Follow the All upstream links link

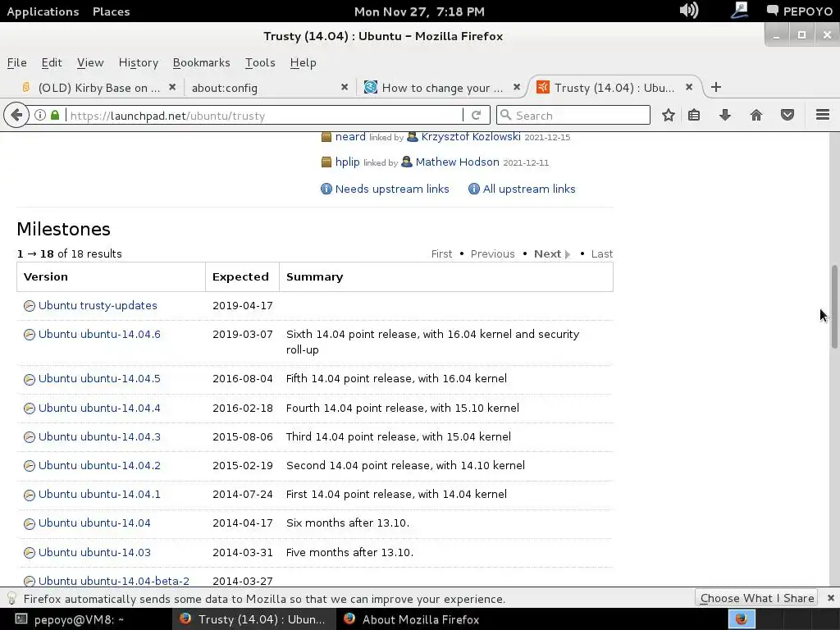tap(529, 189)
